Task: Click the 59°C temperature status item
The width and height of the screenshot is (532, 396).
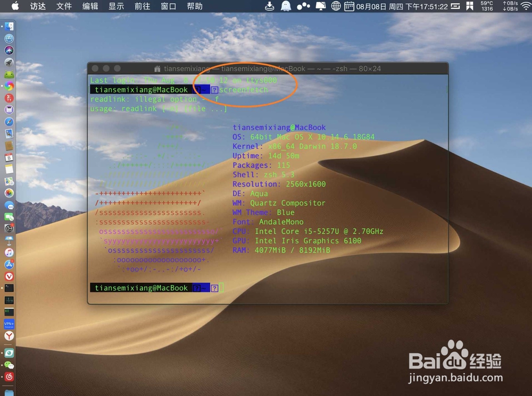Action: coord(487,6)
